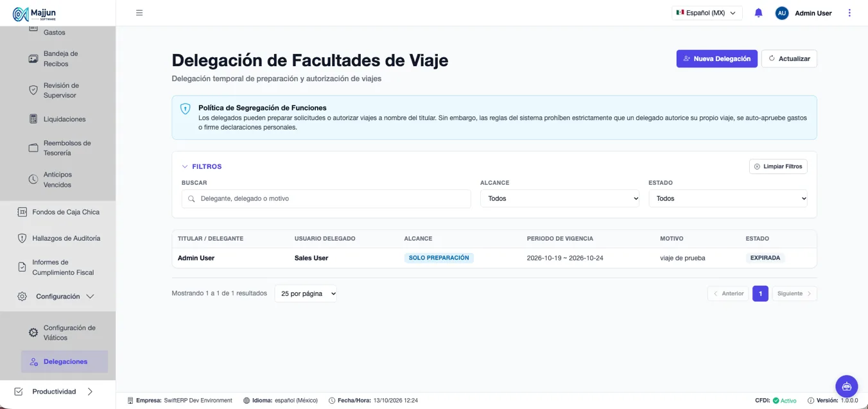This screenshot has height=409, width=868.
Task: Click the Majjun Software logo
Action: (35, 13)
